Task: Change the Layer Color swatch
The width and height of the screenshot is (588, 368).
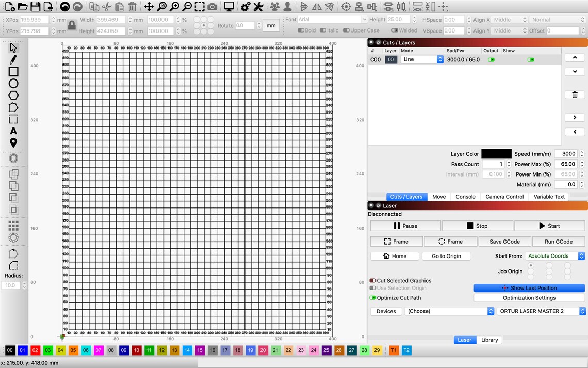Action: 496,153
